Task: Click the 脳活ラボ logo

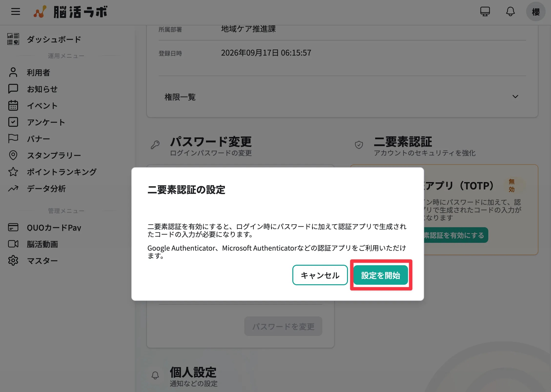Action: (71, 12)
